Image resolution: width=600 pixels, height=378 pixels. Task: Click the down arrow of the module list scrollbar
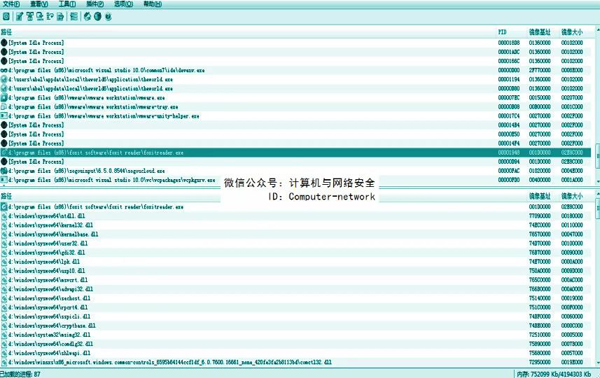[x=597, y=362]
